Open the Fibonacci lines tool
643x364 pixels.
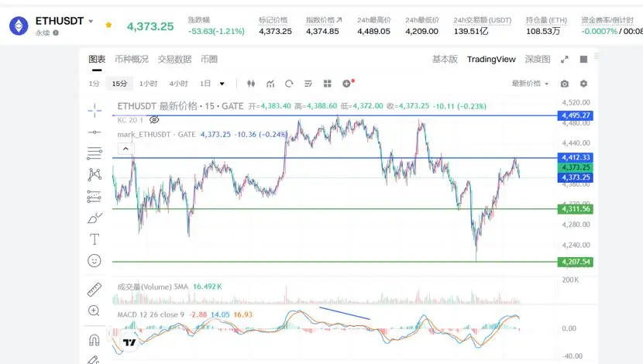[x=95, y=153]
